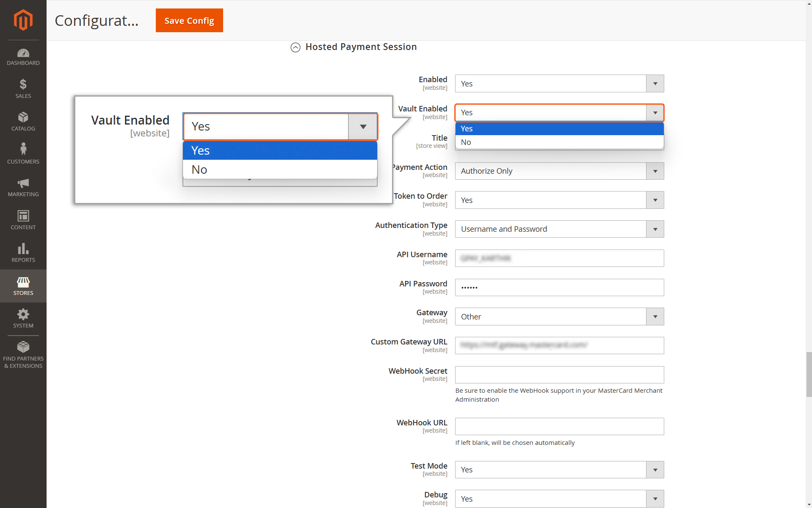Open the Content menu

pyautogui.click(x=23, y=220)
